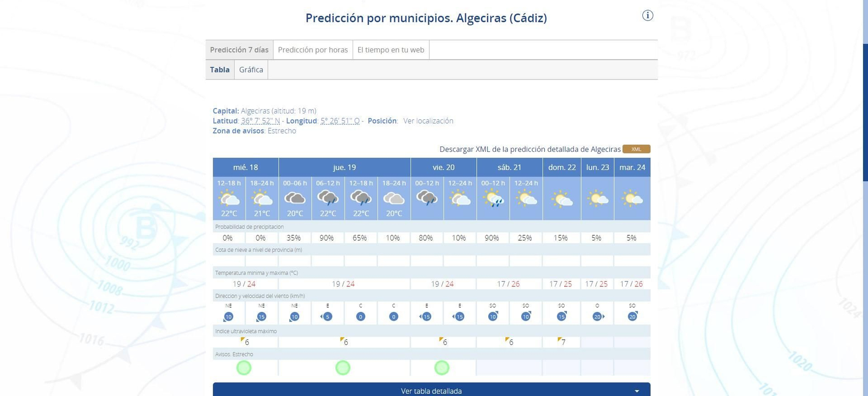
Task: Click the vie. 20 rain icon for 00–12 h
Action: [427, 199]
